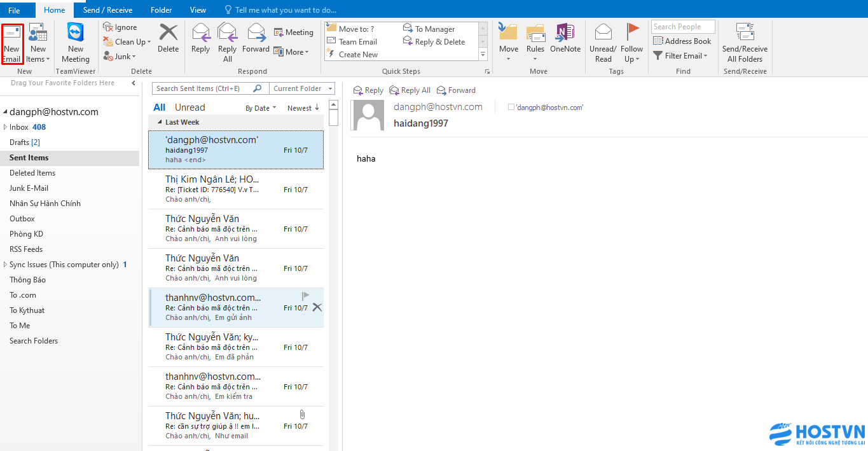The width and height of the screenshot is (868, 451).
Task: Toggle Unread/Read status
Action: point(603,43)
